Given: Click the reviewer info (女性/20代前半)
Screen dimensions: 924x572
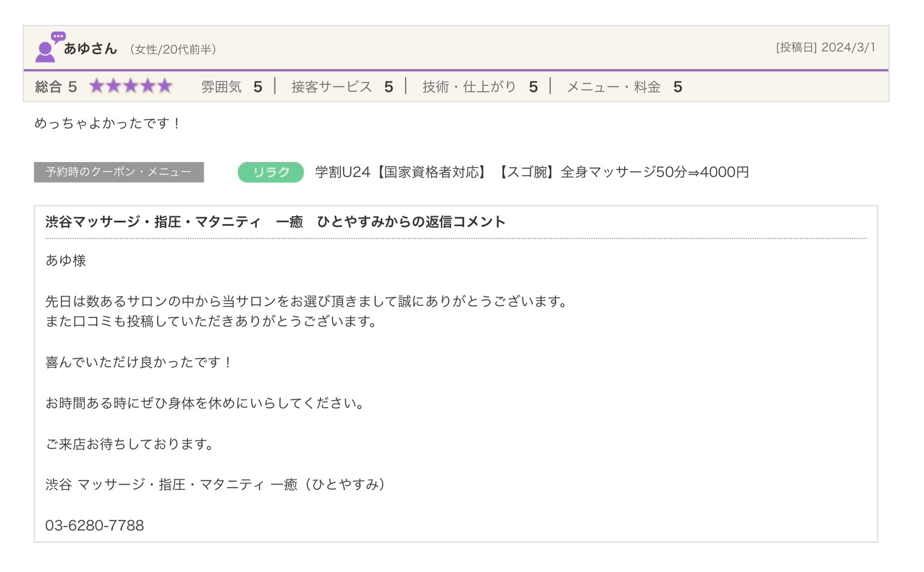Looking at the screenshot, I should click(x=173, y=50).
